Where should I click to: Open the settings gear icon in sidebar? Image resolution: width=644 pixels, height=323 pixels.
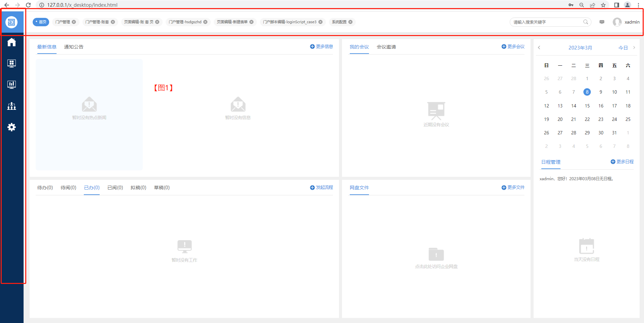(x=12, y=127)
